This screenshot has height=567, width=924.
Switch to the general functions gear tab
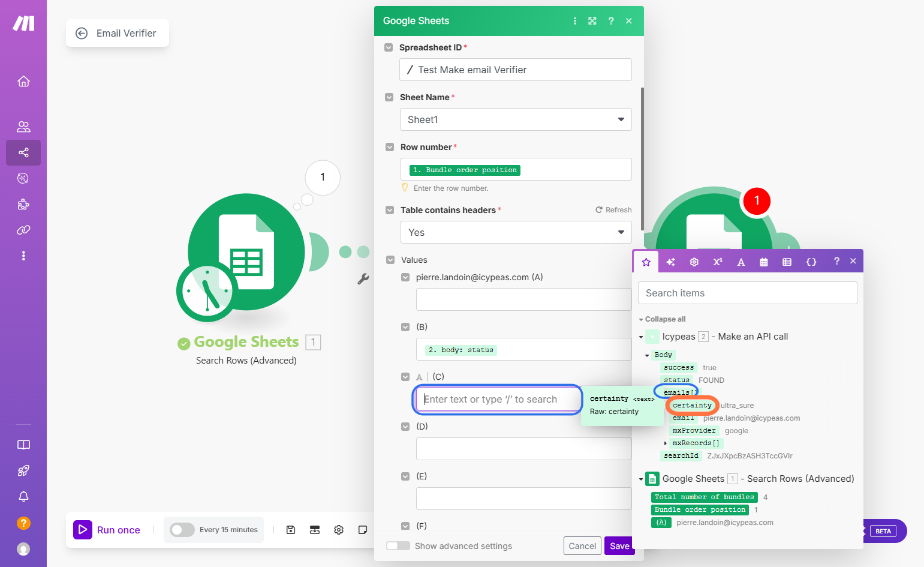(694, 262)
